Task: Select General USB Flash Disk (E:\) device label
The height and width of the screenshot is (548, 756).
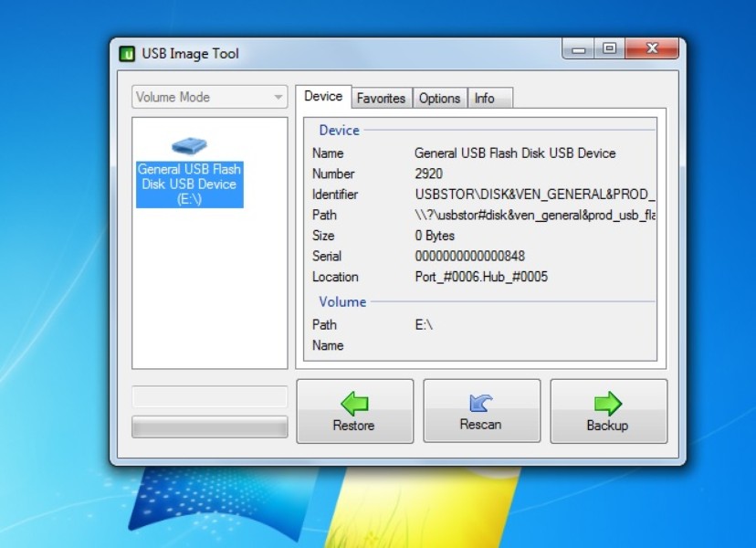Action: coord(189,184)
